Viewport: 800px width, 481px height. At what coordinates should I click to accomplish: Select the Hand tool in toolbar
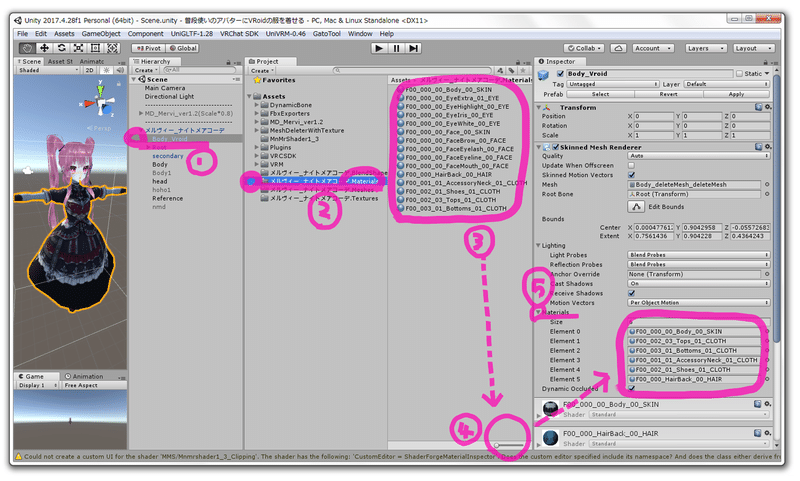28,48
